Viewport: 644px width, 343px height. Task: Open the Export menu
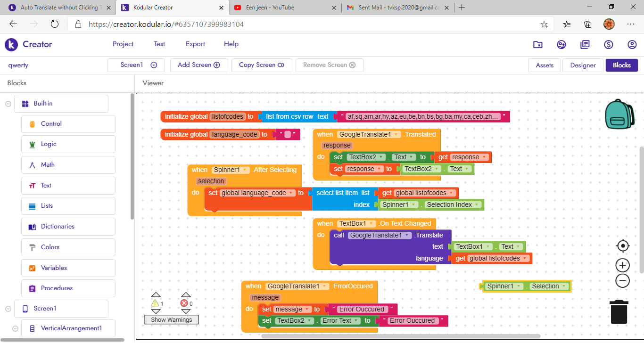click(195, 44)
